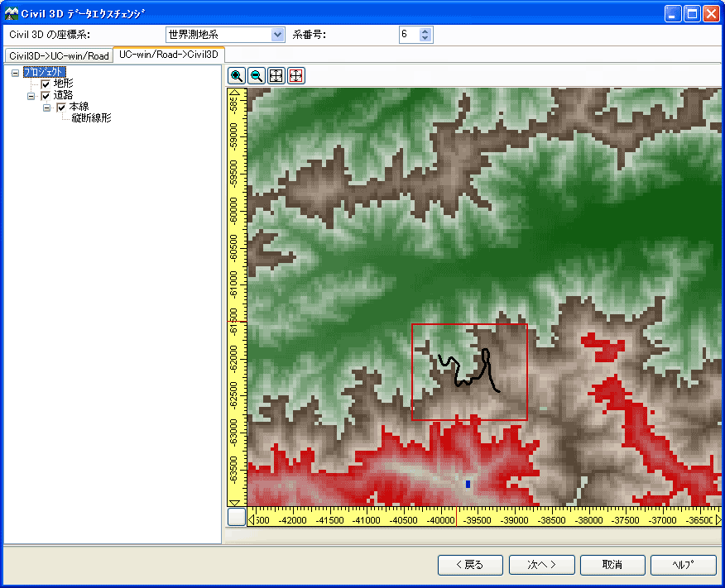This screenshot has height=588, width=725.
Task: Select the UC-win/Road->Civil3D tab
Action: click(x=169, y=55)
